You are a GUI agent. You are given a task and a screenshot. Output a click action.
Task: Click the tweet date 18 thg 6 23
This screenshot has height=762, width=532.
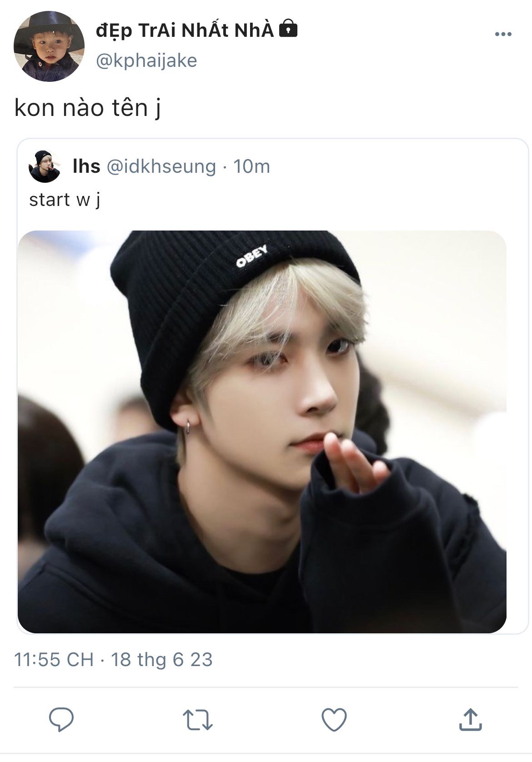162,659
